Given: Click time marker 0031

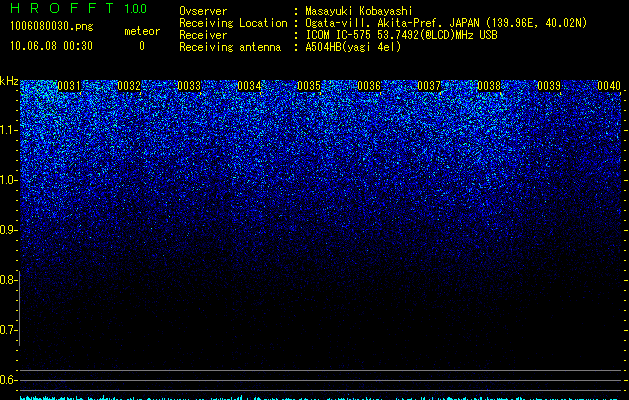Looking at the screenshot, I should (69, 86).
